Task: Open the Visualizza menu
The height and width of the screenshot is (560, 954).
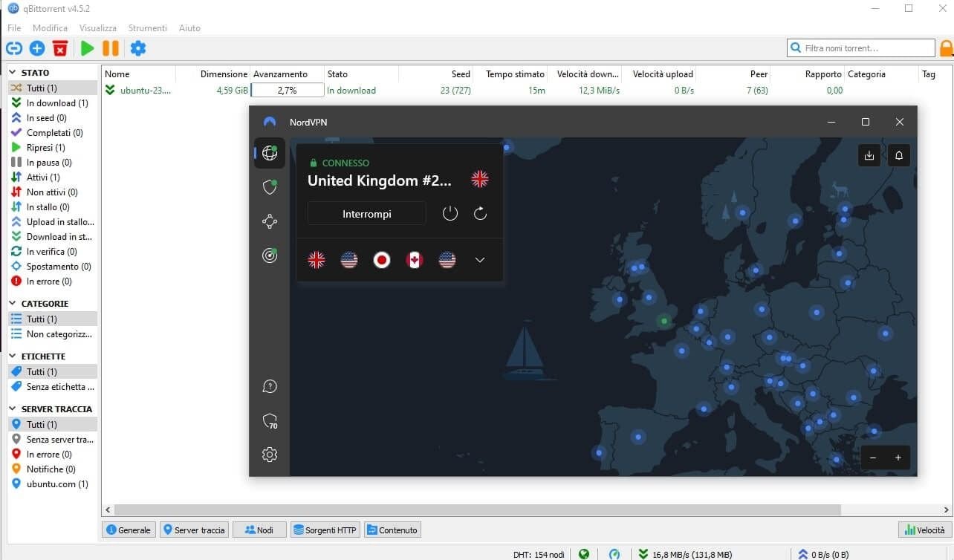Action: click(x=98, y=28)
